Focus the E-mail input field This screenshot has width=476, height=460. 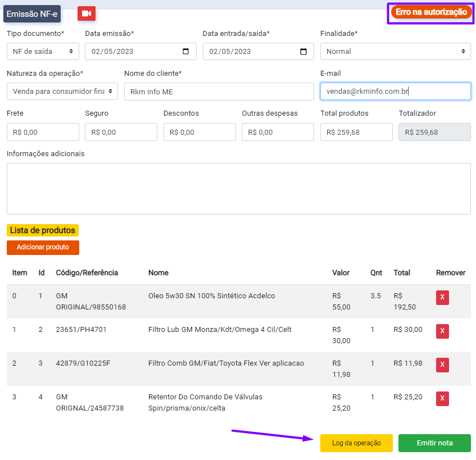395,92
